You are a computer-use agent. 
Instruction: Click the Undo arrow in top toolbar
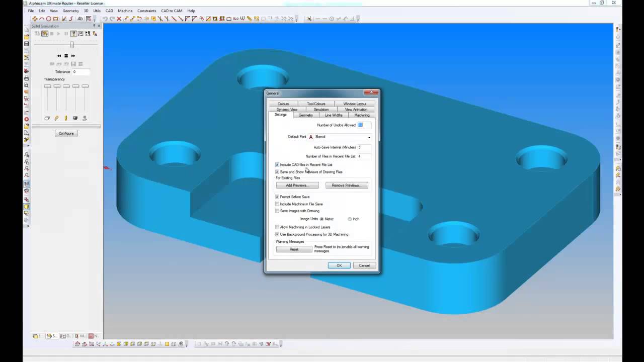(x=106, y=19)
